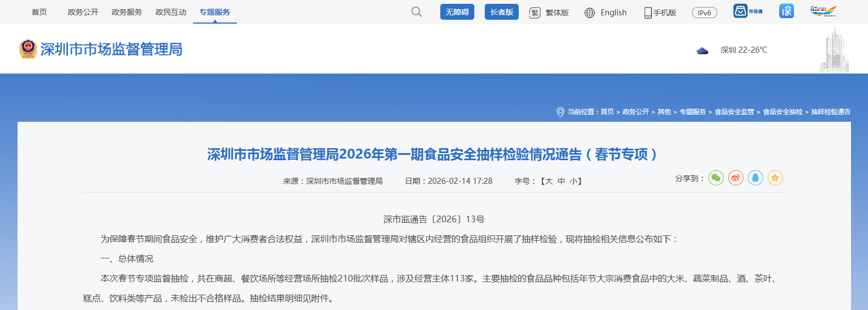Switch site language to English
The image size is (868, 310).
click(x=606, y=13)
